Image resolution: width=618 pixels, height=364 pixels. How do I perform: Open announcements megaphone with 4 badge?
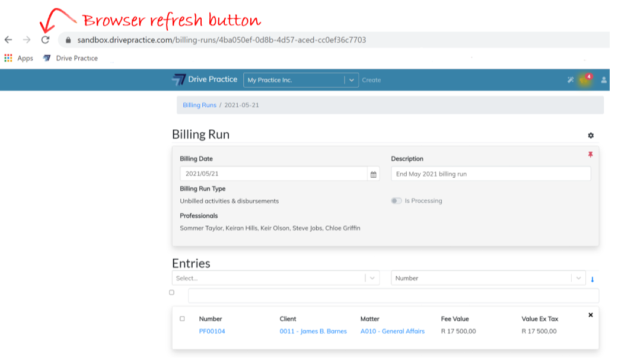tap(585, 79)
